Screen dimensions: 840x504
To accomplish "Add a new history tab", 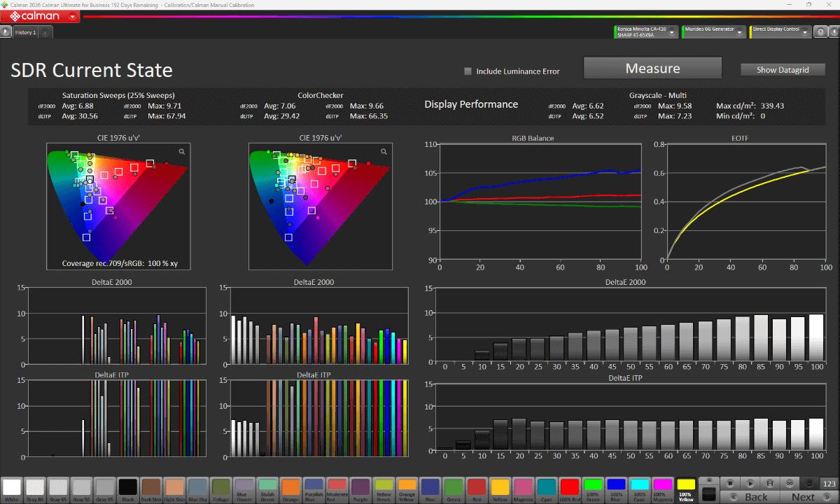I will 45,32.
